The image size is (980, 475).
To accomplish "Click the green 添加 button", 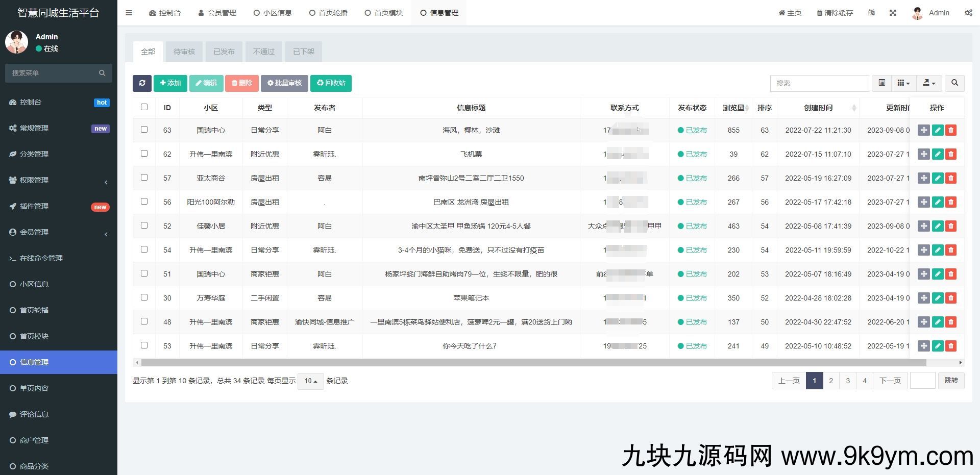I will click(170, 83).
